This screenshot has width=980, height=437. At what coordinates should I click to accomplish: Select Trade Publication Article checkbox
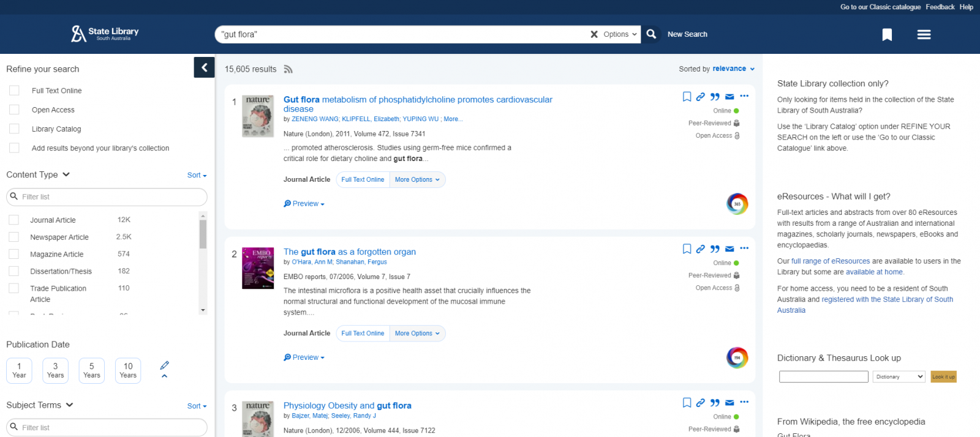point(13,288)
